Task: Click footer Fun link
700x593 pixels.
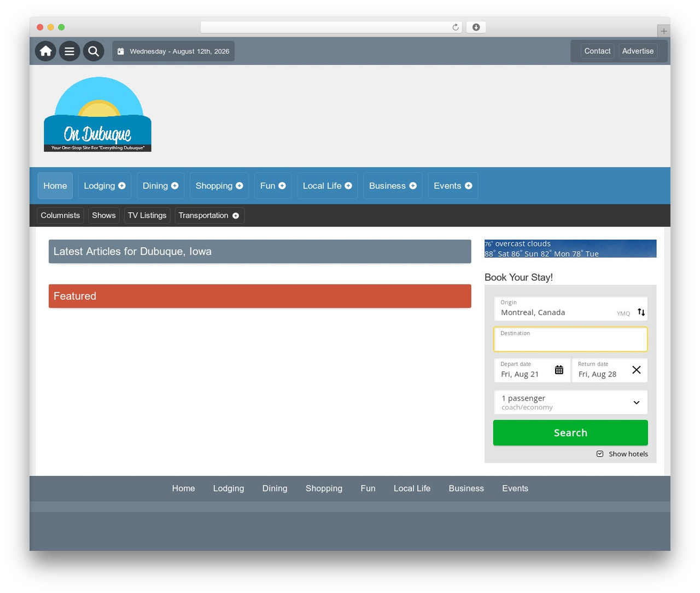Action: point(368,489)
